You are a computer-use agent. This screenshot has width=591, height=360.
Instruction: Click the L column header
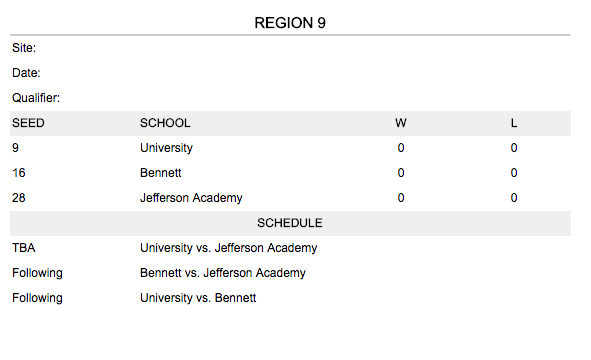(514, 123)
